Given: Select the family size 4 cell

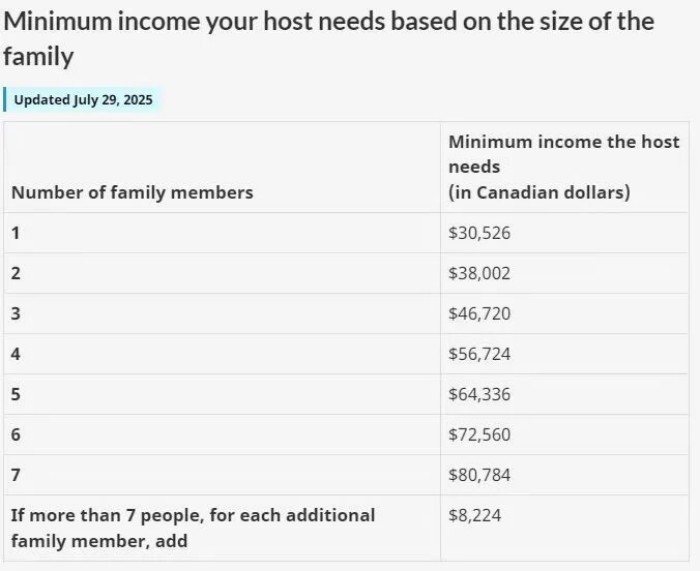Looking at the screenshot, I should click(16, 354).
